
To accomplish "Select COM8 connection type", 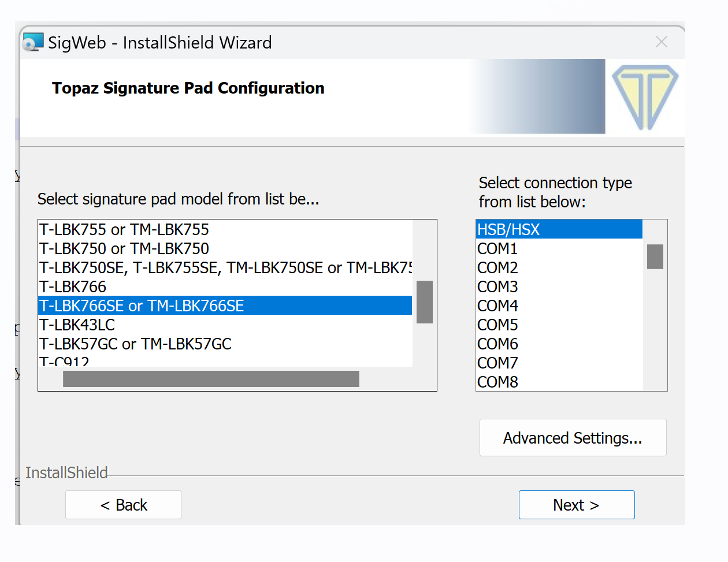I will [497, 382].
